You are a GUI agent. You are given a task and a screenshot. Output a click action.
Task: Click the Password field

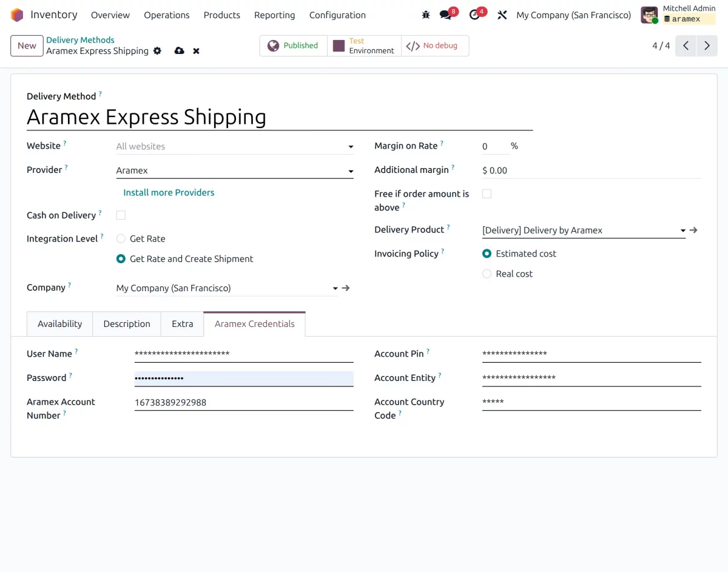[244, 379]
